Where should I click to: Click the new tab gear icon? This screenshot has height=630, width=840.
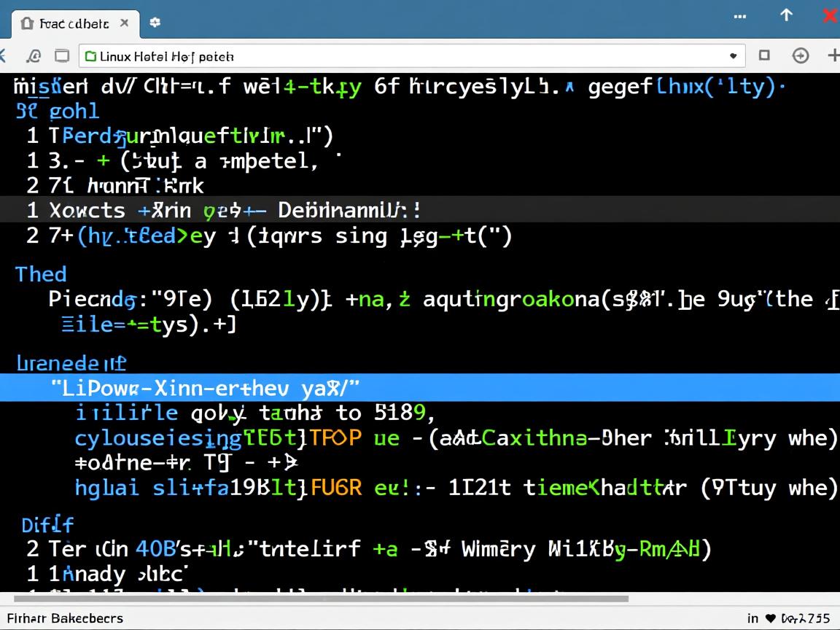pos(155,23)
